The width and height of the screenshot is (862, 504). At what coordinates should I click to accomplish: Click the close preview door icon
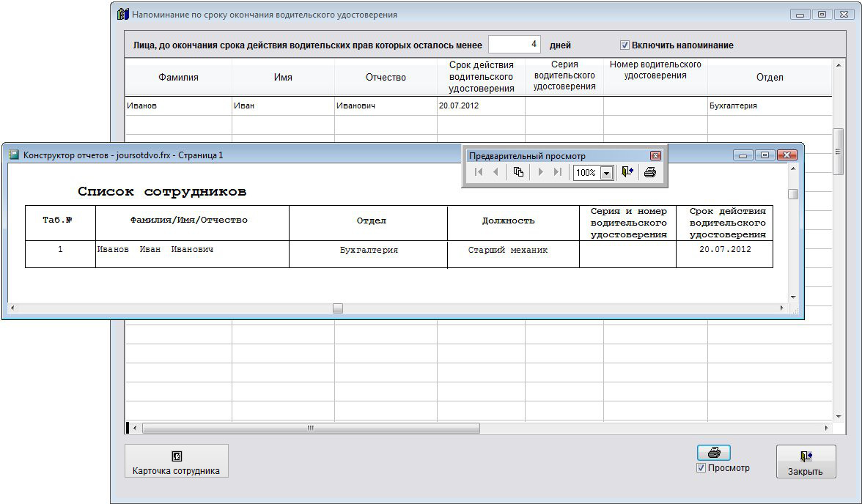coord(627,173)
